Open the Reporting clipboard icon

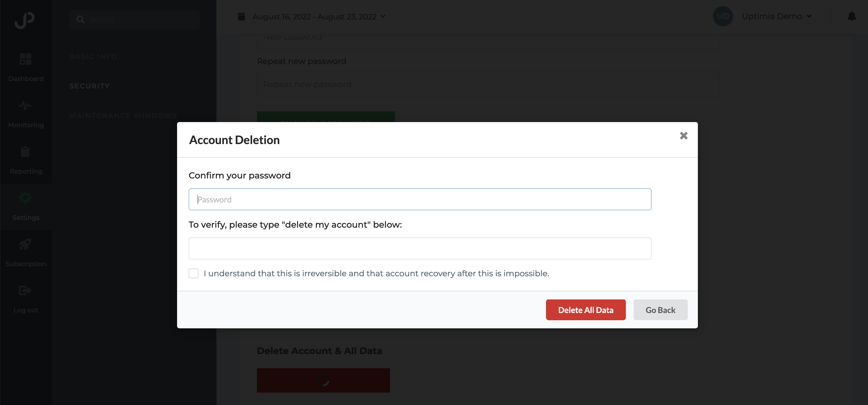click(x=25, y=151)
